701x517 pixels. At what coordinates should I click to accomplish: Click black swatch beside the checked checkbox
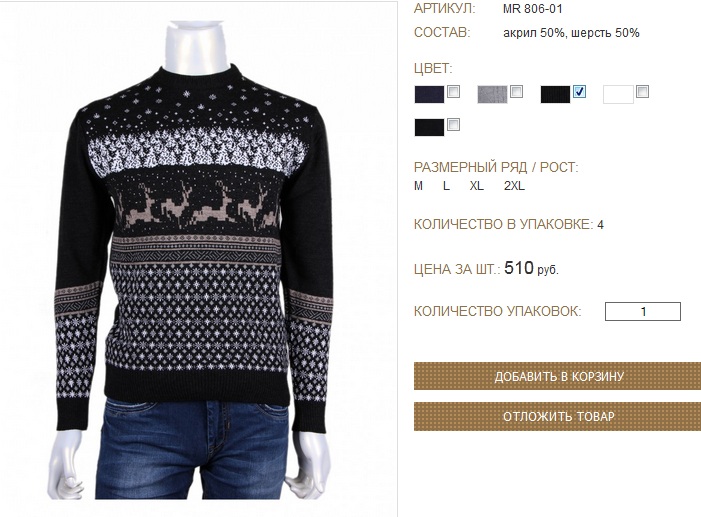click(555, 94)
